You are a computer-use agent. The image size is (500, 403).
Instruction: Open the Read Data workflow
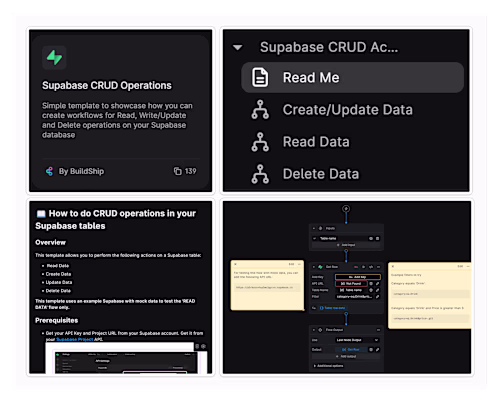316,142
